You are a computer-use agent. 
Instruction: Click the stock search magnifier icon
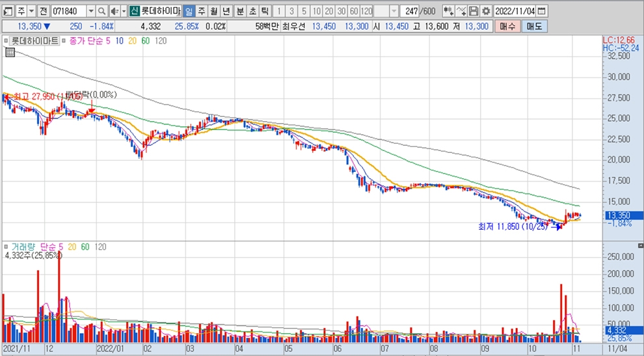pyautogui.click(x=101, y=11)
